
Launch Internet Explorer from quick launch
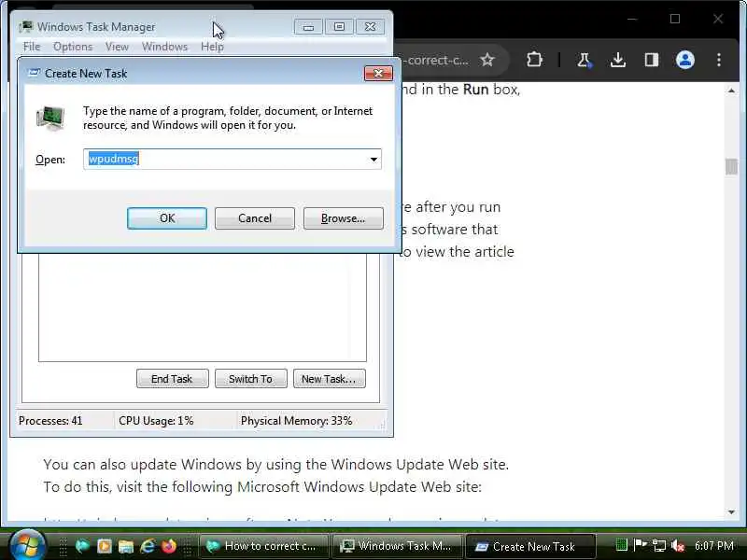tap(148, 546)
